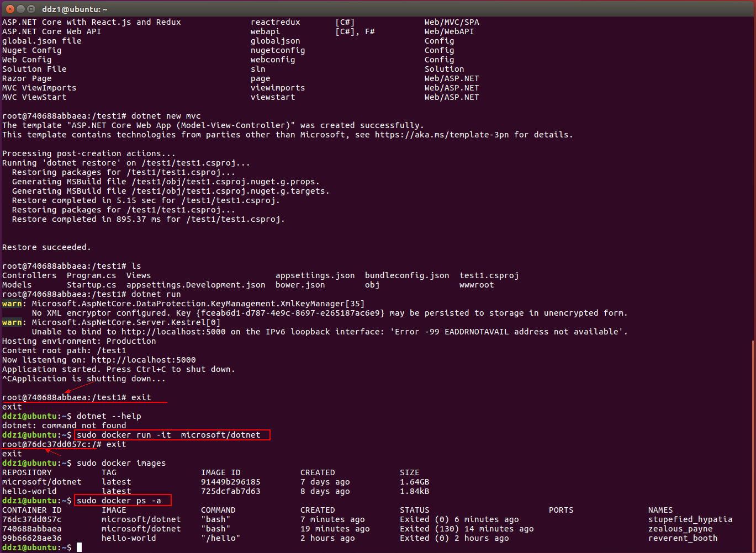
Task: Click 'Exited (130) 14 minutes ago' status
Action: (467, 529)
